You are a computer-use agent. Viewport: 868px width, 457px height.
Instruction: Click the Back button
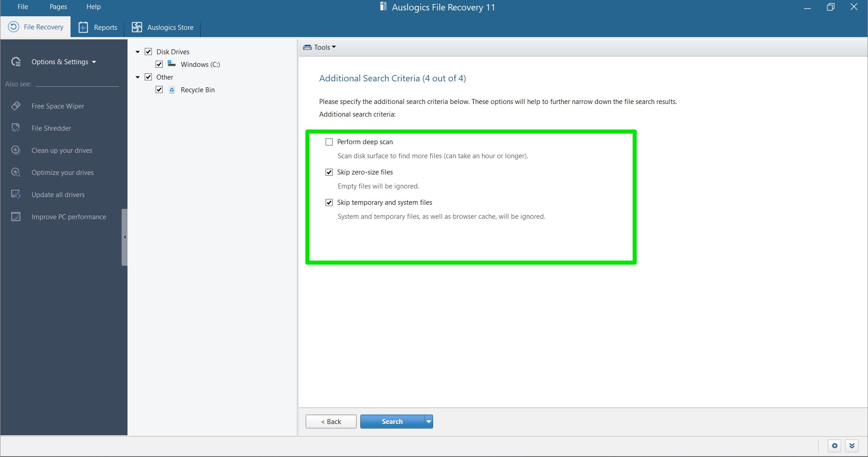coord(331,422)
